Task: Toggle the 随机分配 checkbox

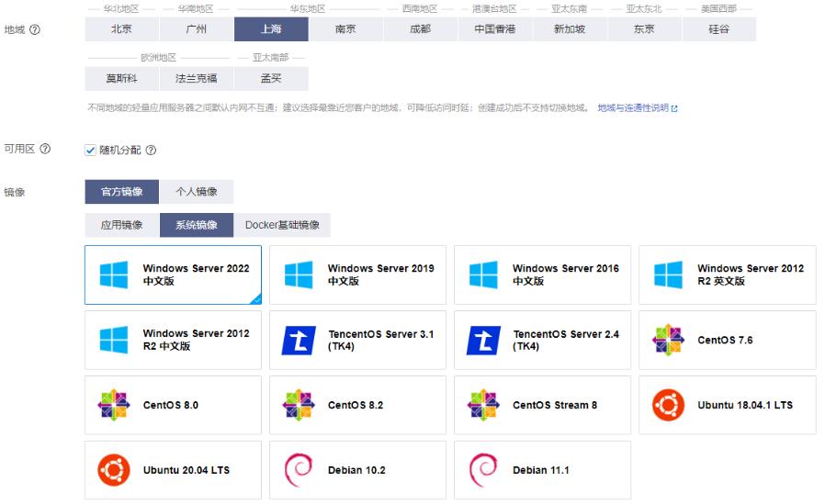Action: pos(90,150)
